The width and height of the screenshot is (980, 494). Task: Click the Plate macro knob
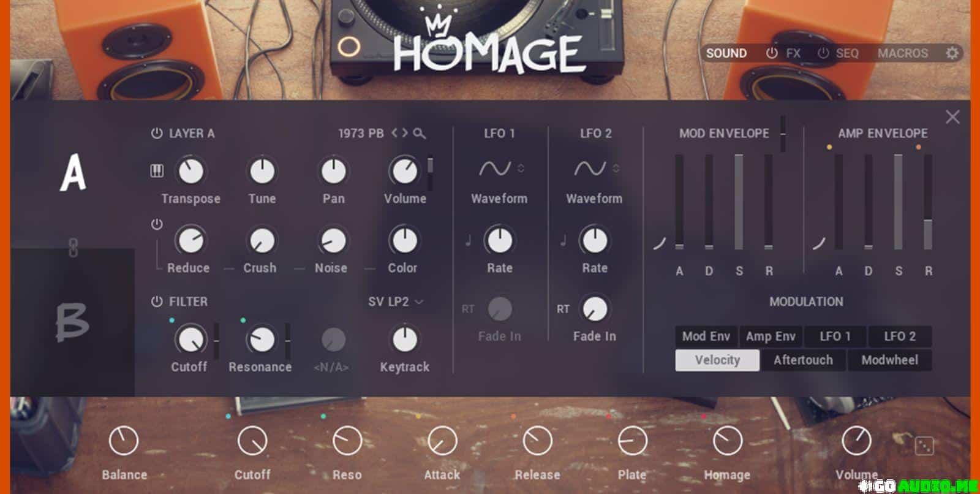[632, 441]
